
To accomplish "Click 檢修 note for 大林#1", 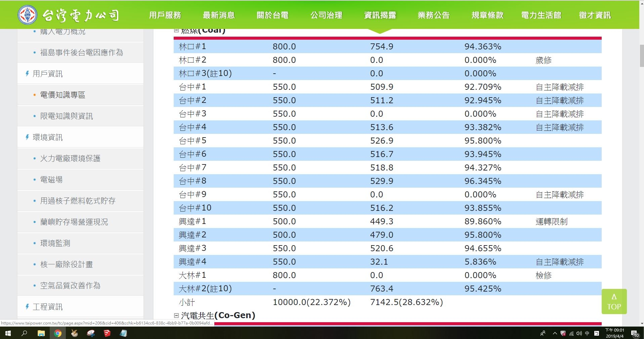I will [x=544, y=275].
